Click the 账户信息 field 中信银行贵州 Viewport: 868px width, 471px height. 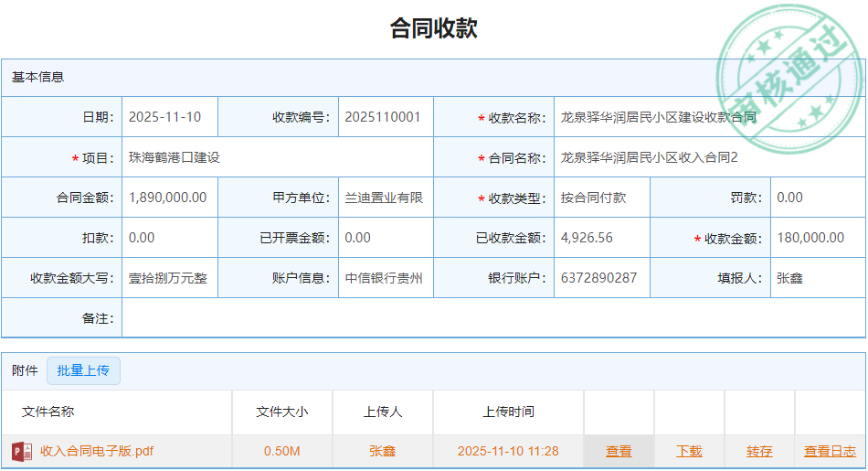[385, 278]
